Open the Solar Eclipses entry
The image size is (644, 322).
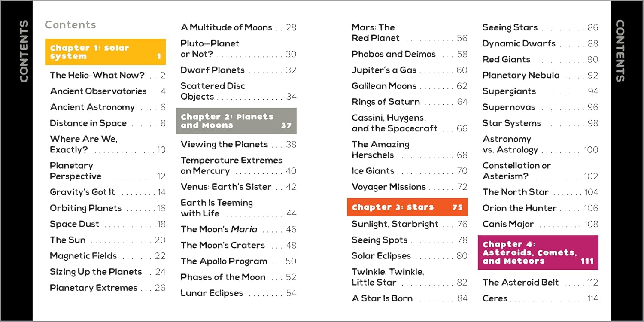click(409, 256)
